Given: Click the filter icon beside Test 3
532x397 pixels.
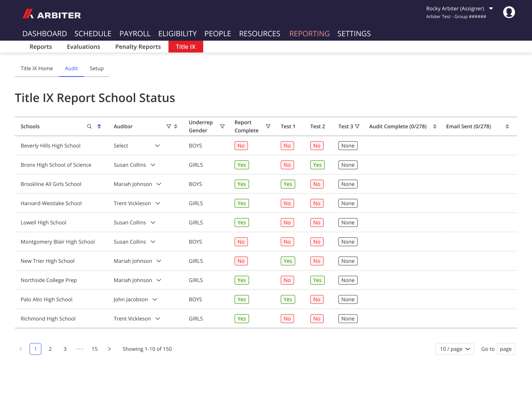Looking at the screenshot, I should (358, 126).
